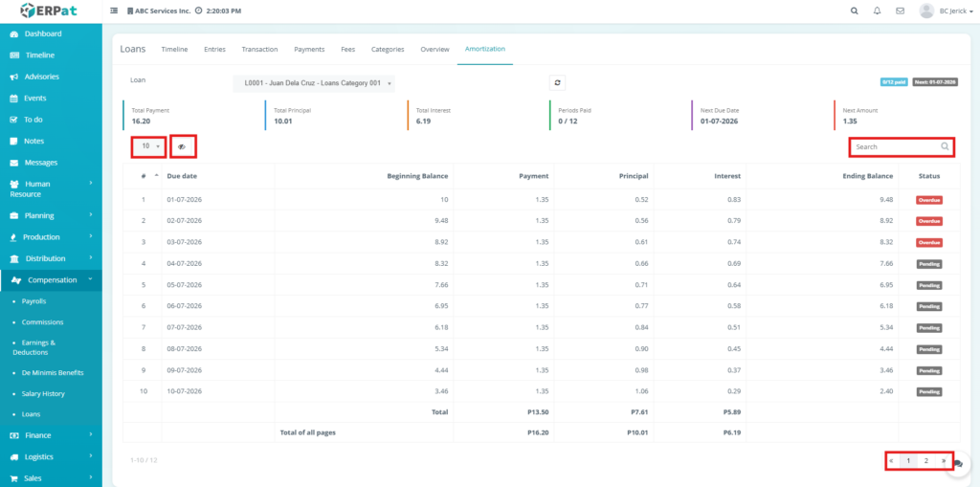The height and width of the screenshot is (487, 980).
Task: Toggle the sidebar hamburger menu icon
Action: (115, 11)
